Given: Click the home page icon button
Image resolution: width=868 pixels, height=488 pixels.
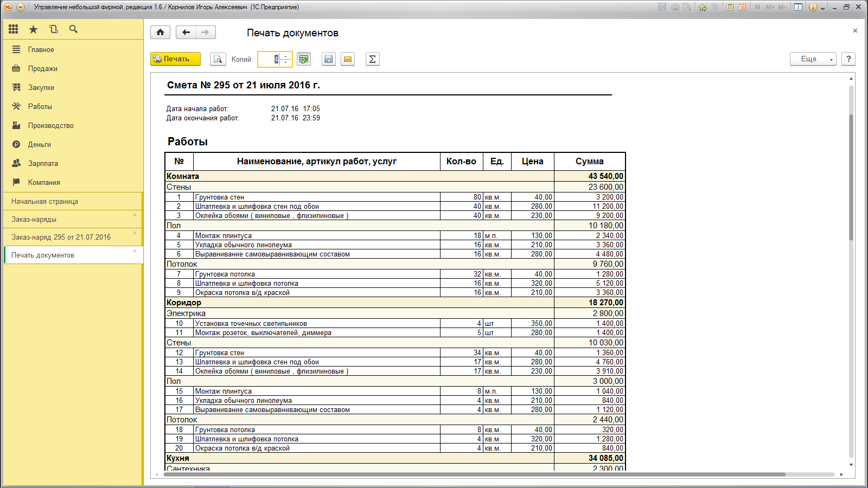Looking at the screenshot, I should click(x=160, y=33).
